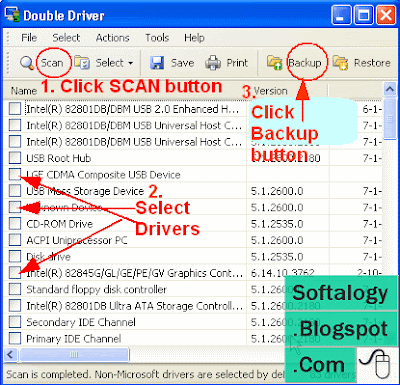The width and height of the screenshot is (400, 385).
Task: Toggle the LGE CDMA Composite USB Device checkbox
Action: 15,174
